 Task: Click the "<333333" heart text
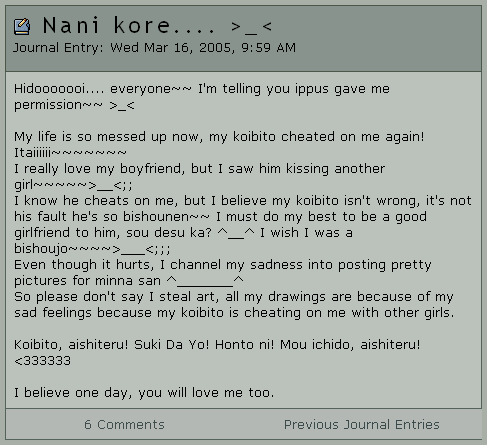click(42, 361)
